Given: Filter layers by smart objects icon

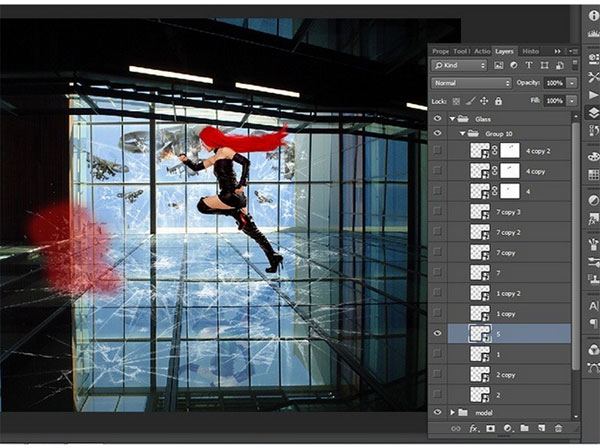Looking at the screenshot, I should (x=559, y=65).
